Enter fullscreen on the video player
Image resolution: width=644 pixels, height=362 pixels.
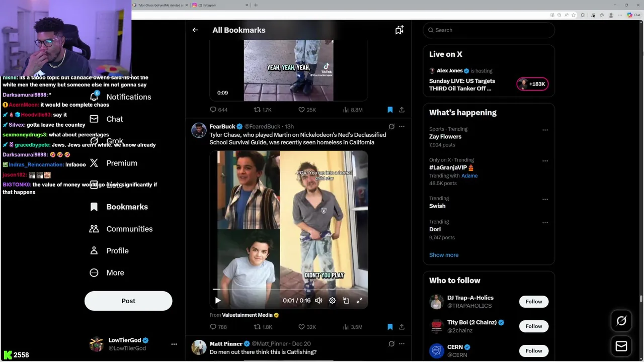359,301
